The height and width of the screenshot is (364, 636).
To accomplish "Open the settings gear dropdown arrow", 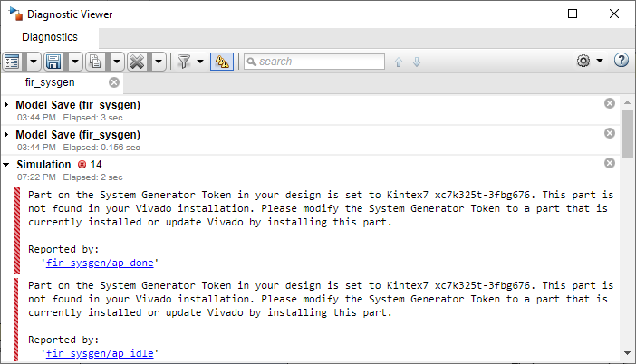I will [x=600, y=61].
